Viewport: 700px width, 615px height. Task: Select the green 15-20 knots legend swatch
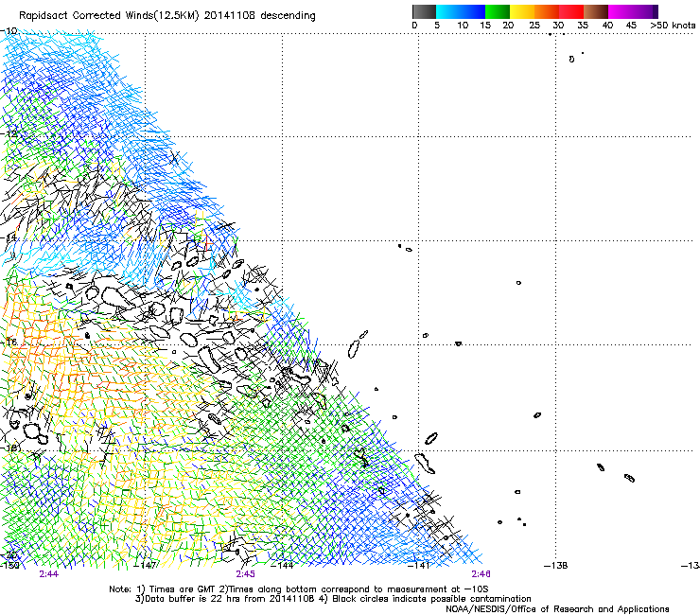(498, 11)
